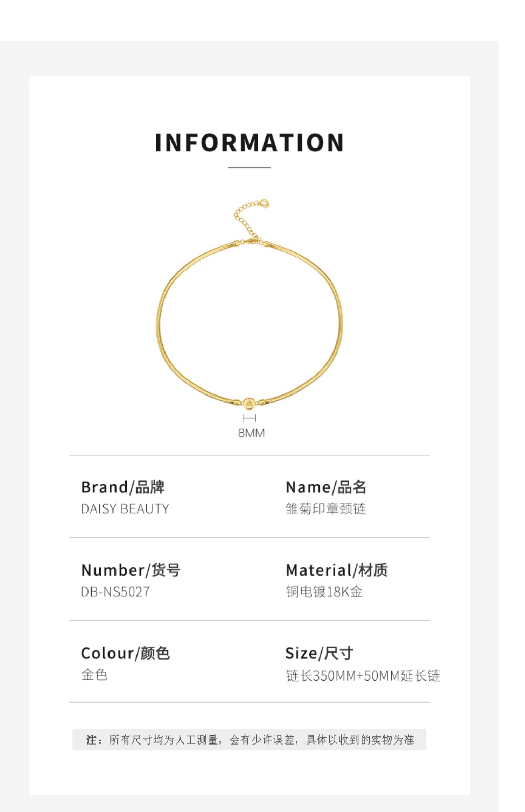Select the DB-NS5027 item number
Viewport: 525px width, 812px height.
point(115,592)
